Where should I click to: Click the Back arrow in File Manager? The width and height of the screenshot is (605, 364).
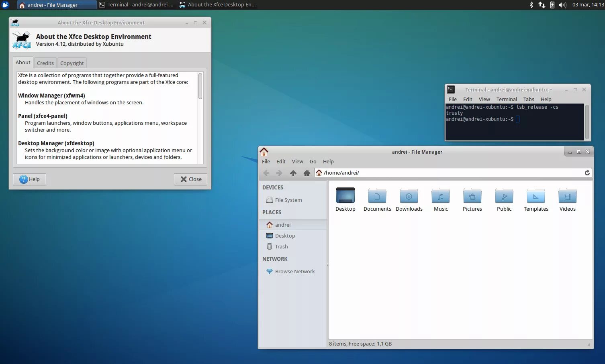(266, 173)
